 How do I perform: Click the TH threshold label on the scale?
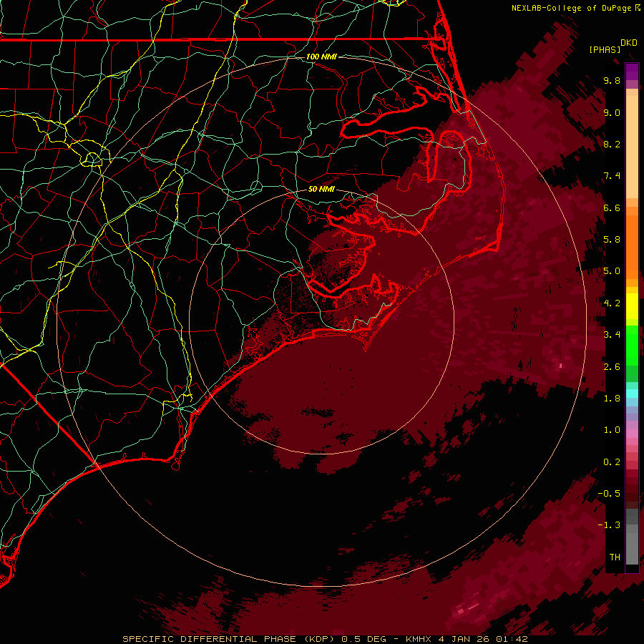[x=615, y=557]
